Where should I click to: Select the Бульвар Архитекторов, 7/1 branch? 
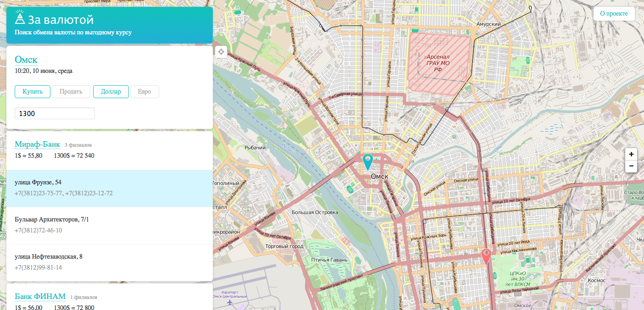pyautogui.click(x=110, y=226)
